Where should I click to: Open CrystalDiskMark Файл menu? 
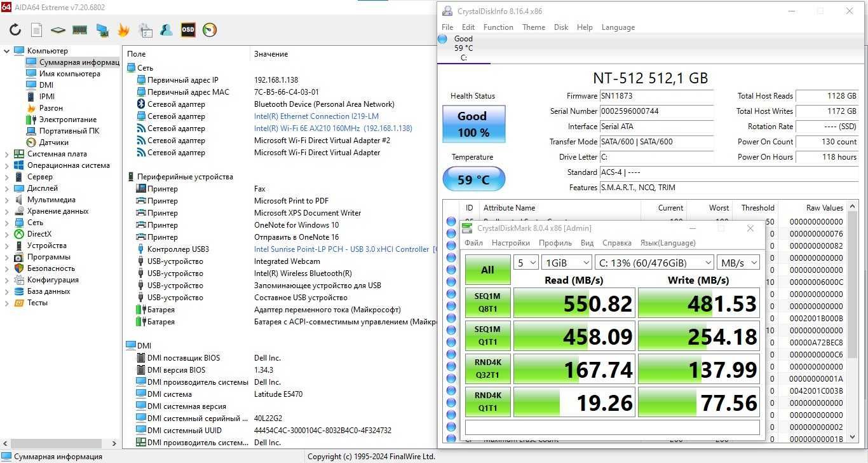point(473,243)
